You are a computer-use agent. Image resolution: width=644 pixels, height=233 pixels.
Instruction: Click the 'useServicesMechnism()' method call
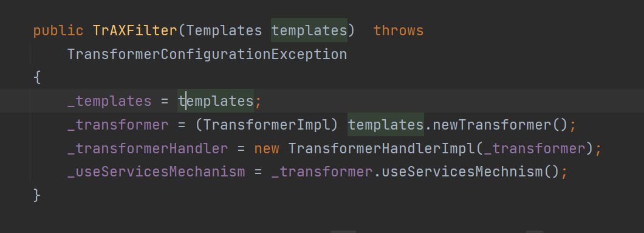[470, 172]
